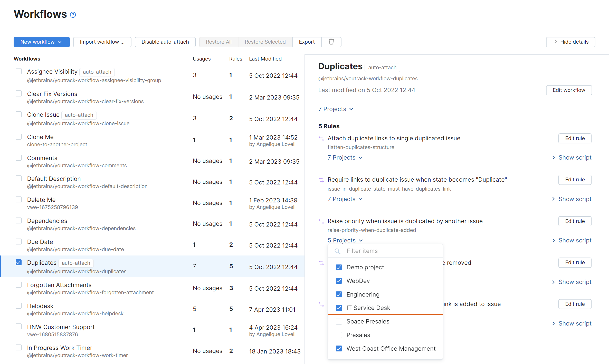
Task: Uncheck the Duplicates workflow checkbox
Action: point(18,262)
